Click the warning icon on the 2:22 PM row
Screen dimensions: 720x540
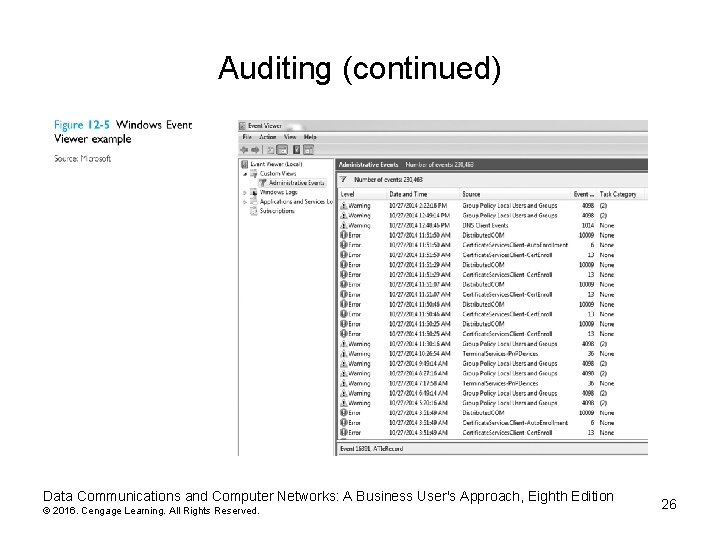coord(343,206)
